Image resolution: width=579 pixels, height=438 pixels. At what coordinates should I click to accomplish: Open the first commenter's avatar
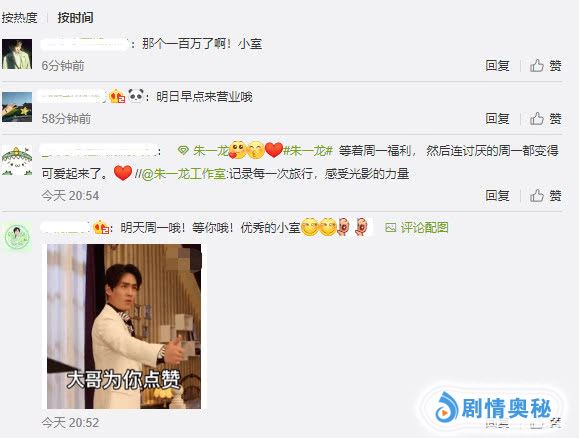pyautogui.click(x=17, y=54)
